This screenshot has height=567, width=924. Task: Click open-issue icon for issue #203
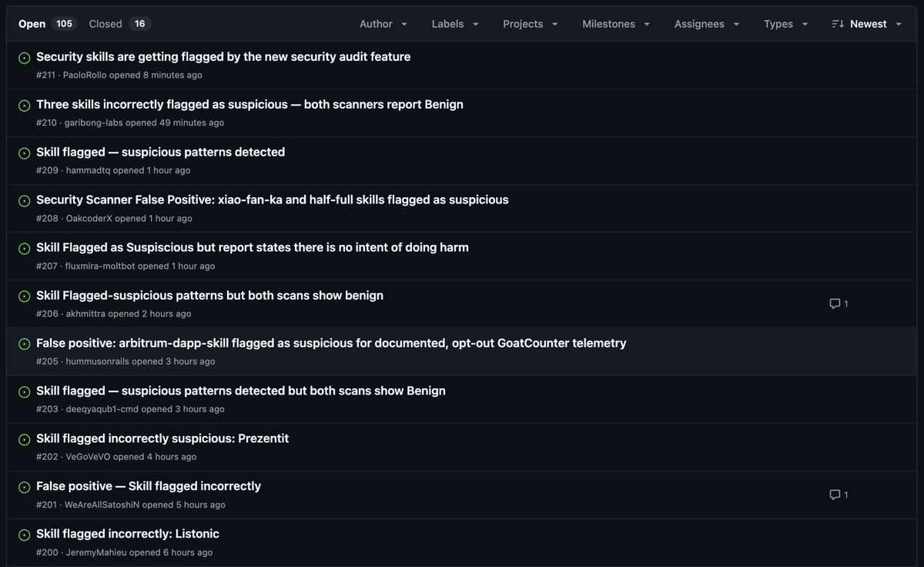25,392
